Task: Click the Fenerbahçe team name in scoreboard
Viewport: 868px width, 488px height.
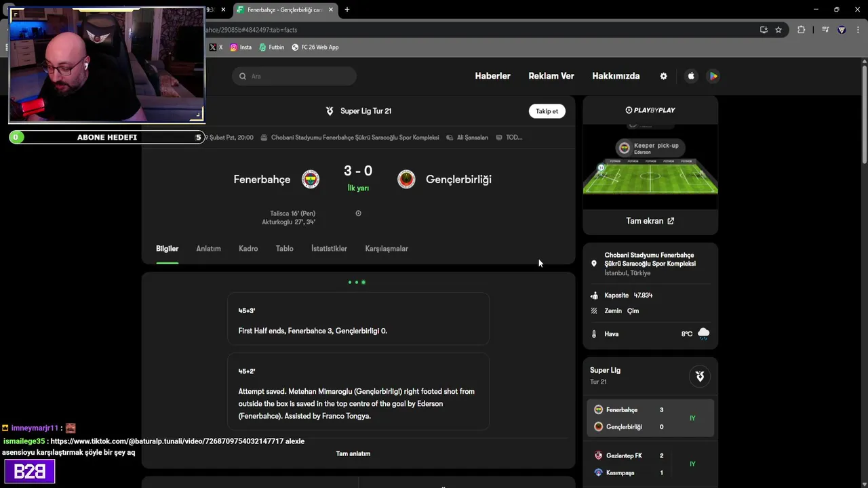Action: (262, 179)
